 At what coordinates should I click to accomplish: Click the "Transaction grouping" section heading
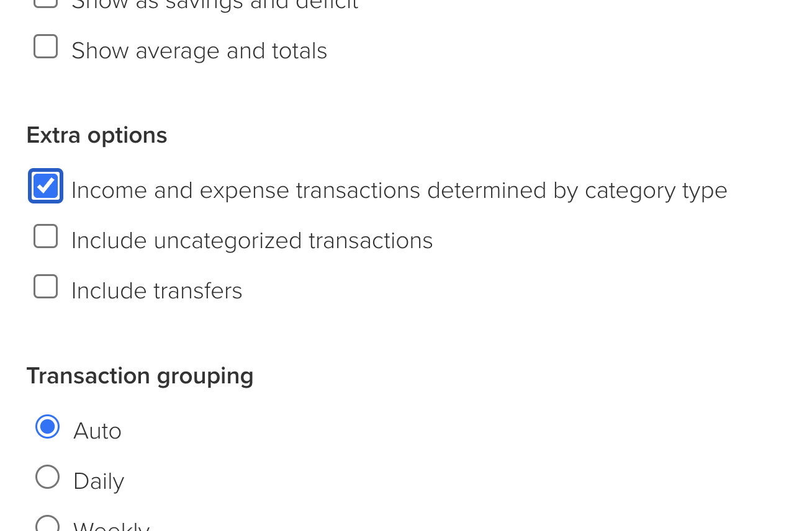click(x=140, y=376)
